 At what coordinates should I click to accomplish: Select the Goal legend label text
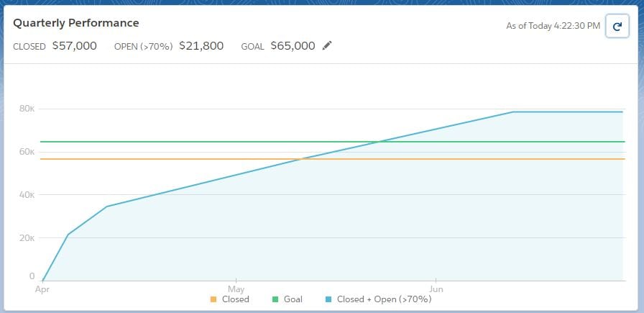(293, 299)
